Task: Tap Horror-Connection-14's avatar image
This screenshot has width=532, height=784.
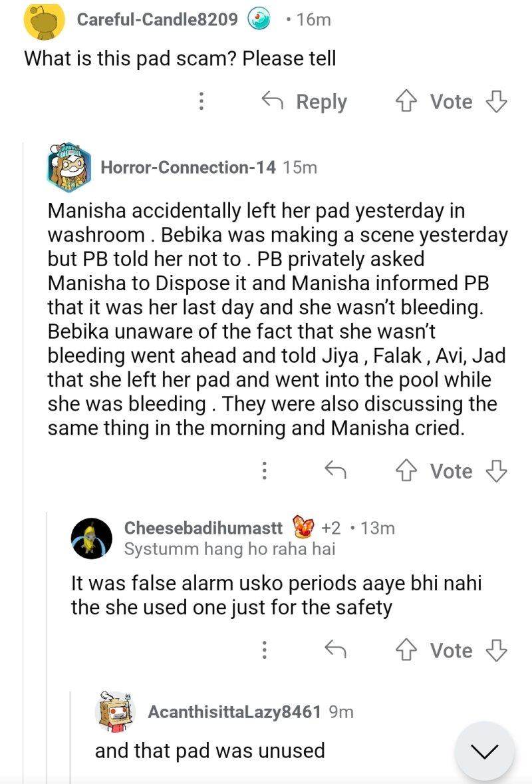Action: 67,166
